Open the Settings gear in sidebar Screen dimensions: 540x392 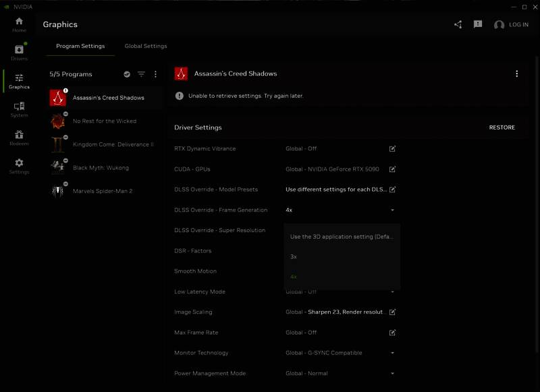[19, 166]
